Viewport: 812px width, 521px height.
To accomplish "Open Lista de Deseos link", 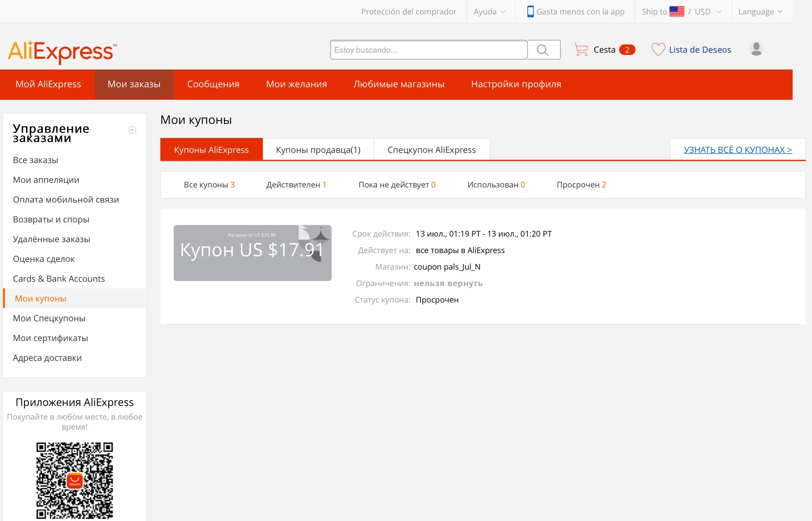I will [700, 50].
